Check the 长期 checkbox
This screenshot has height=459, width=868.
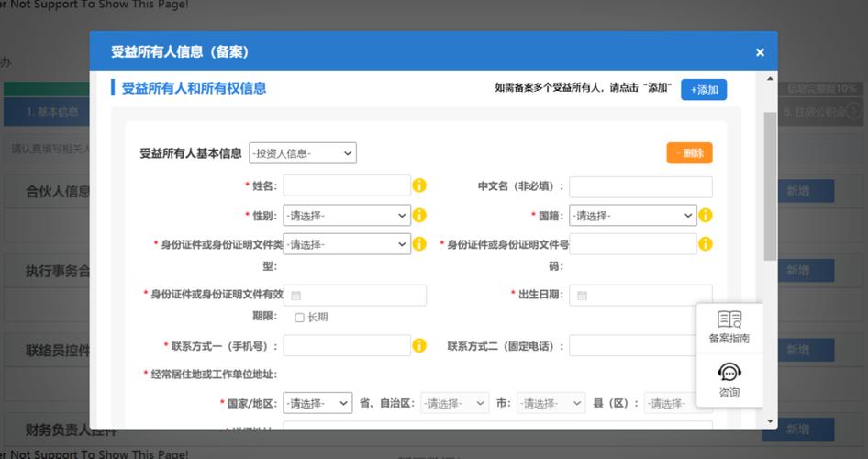299,318
